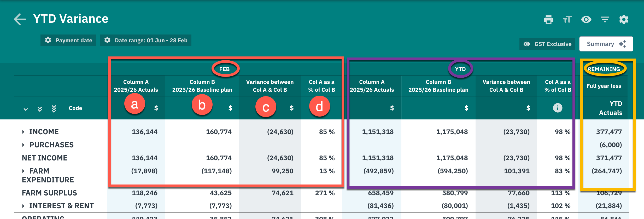Select the FEB column group header
644x219 pixels.
[225, 69]
